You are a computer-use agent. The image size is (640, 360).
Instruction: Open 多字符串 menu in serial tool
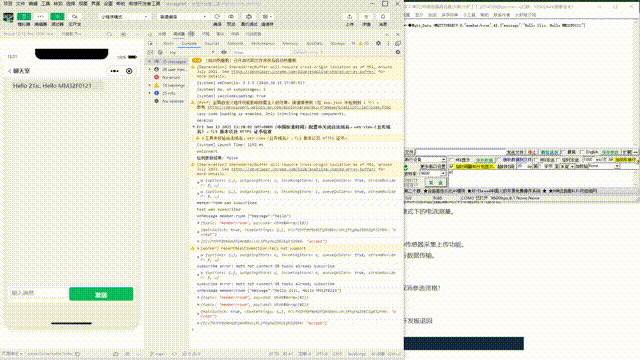coord(449,15)
